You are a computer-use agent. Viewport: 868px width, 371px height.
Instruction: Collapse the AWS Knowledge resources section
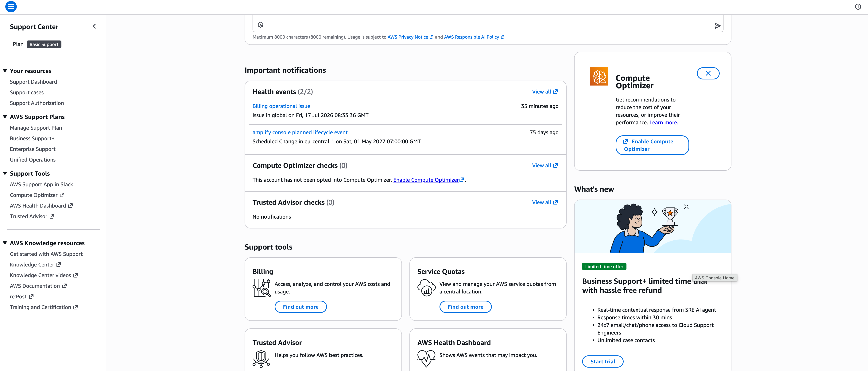pyautogui.click(x=5, y=243)
